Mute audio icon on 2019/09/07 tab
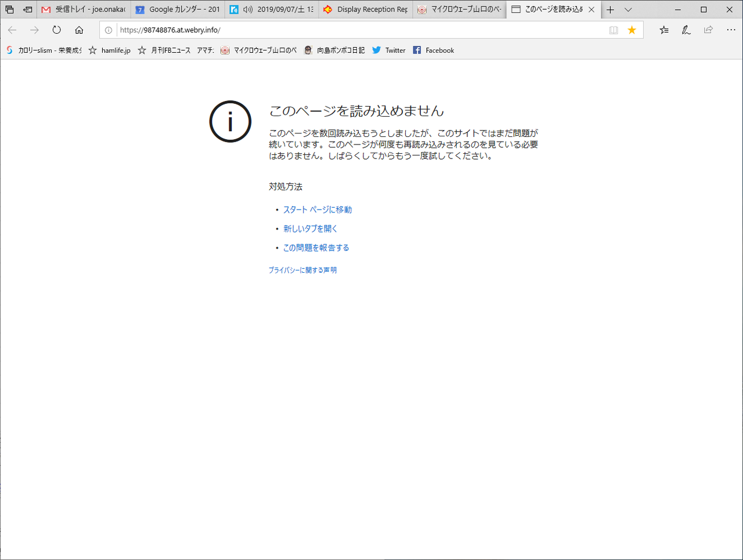 (248, 9)
